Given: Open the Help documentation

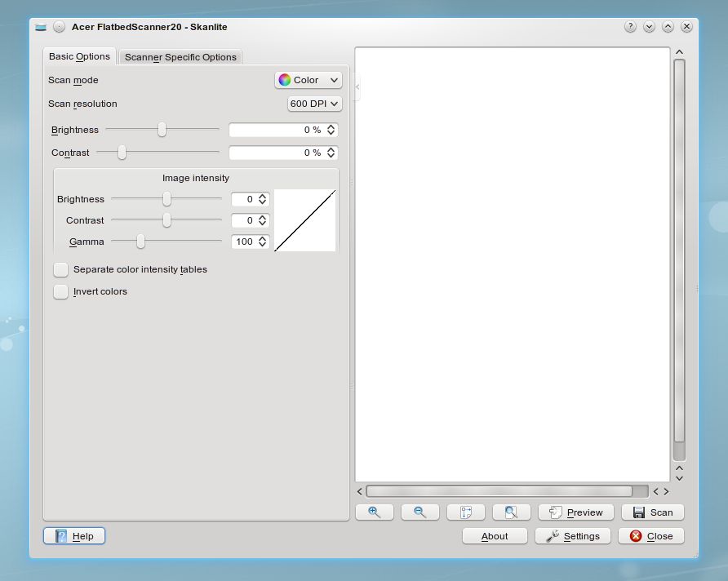Looking at the screenshot, I should coord(74,536).
